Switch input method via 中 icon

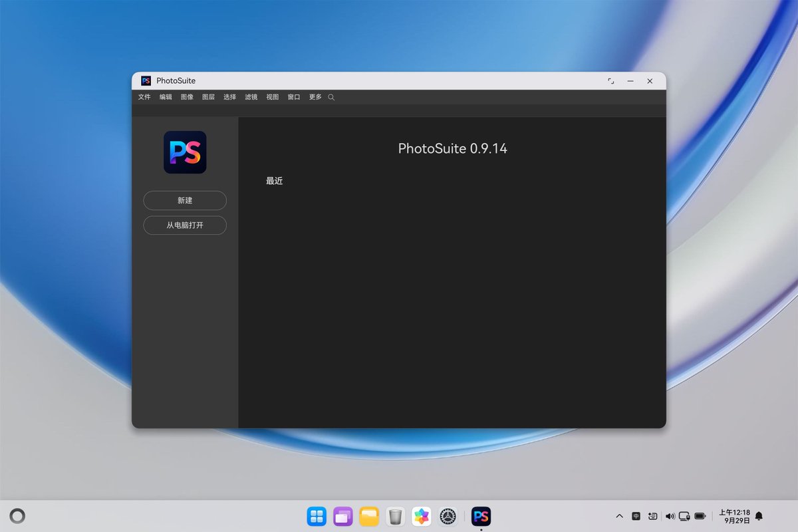pyautogui.click(x=636, y=516)
